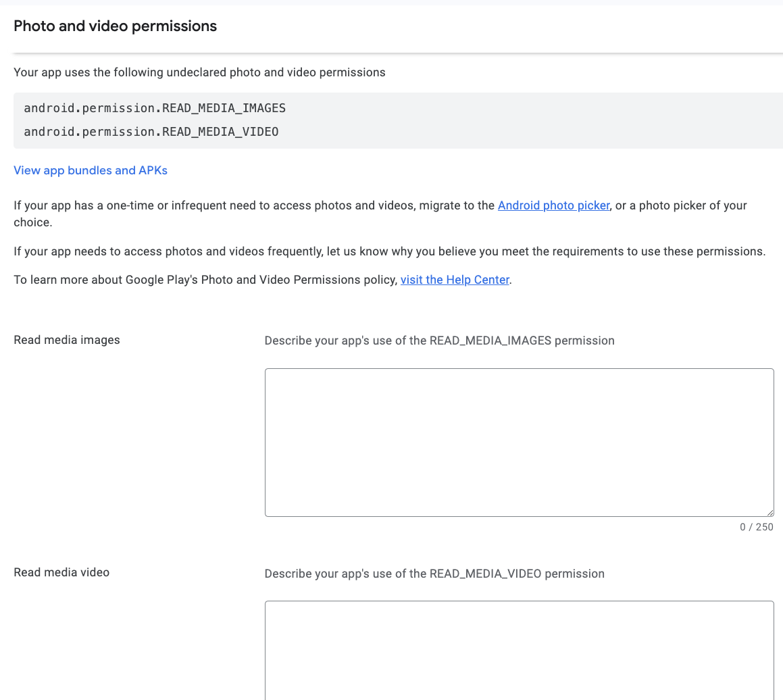Click the Photo and Video Permissions policy sentence

coord(263,280)
